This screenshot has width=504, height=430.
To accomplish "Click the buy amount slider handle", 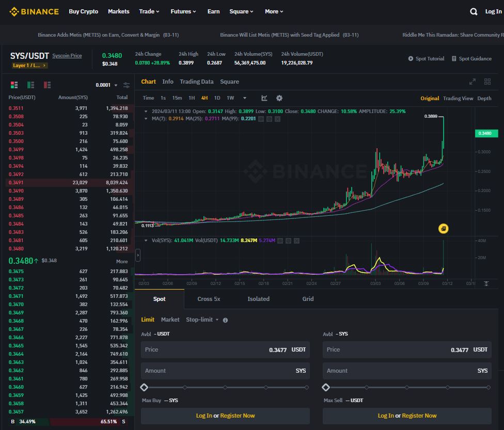I will tap(144, 387).
